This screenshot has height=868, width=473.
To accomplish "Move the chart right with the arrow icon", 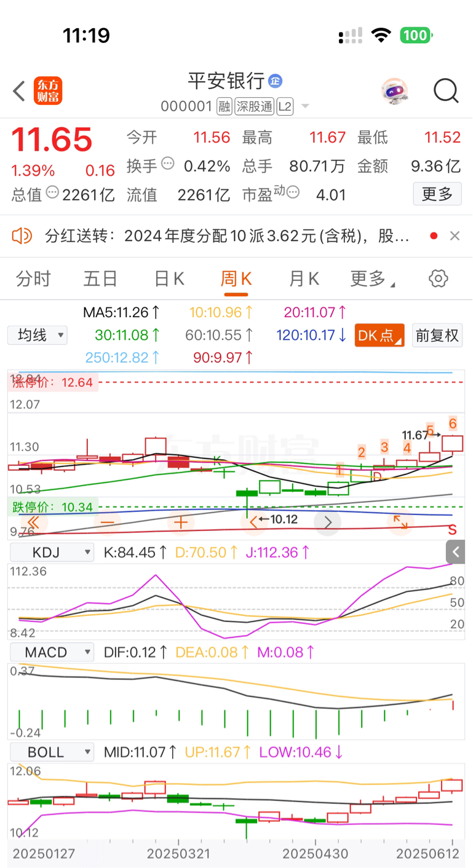I will (x=328, y=523).
